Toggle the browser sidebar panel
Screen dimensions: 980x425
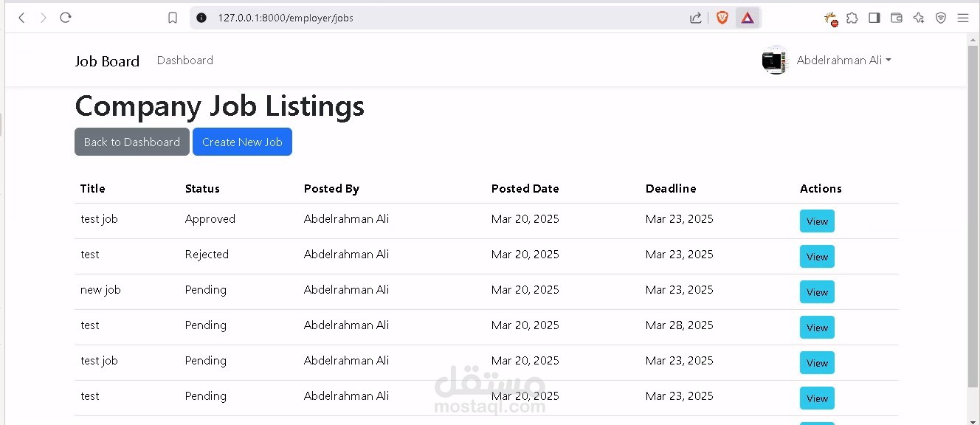(x=874, y=18)
